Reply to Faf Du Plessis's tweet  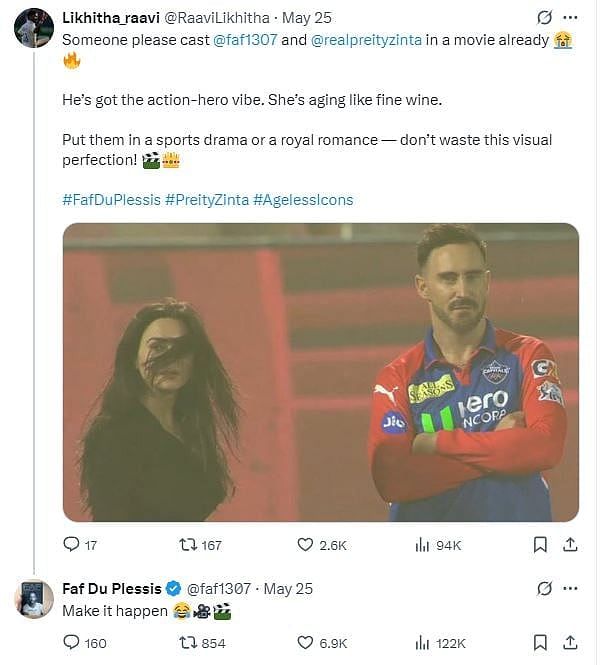[x=71, y=643]
